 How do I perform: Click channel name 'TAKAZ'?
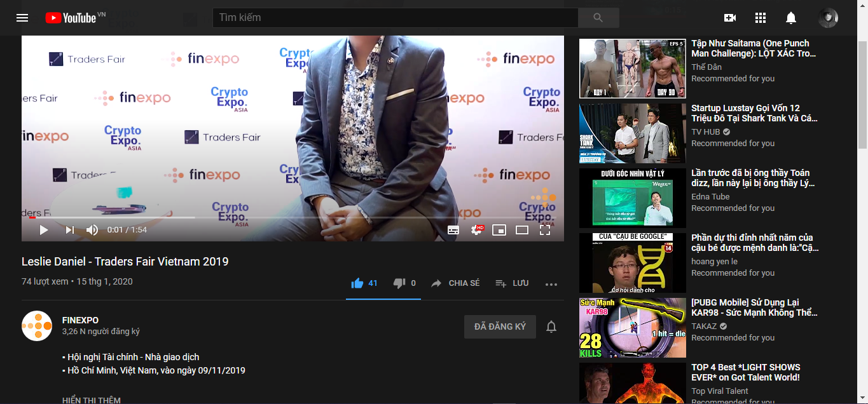704,326
